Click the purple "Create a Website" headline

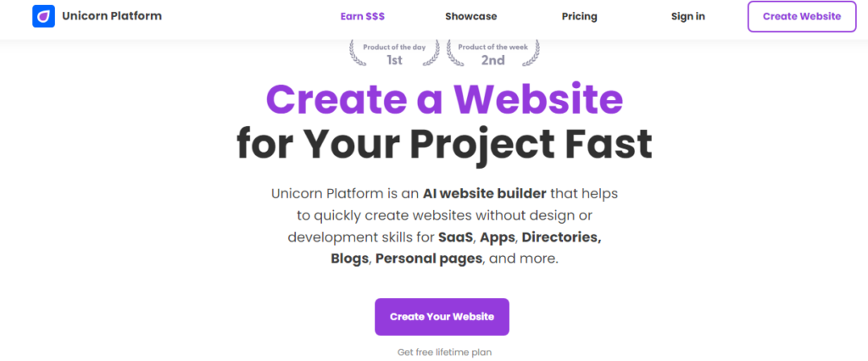pyautogui.click(x=444, y=100)
